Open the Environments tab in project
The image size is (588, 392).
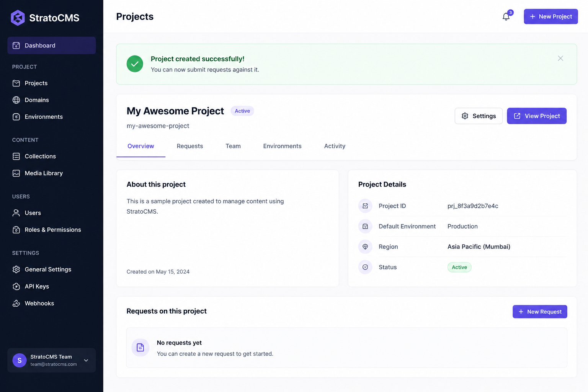(x=283, y=146)
